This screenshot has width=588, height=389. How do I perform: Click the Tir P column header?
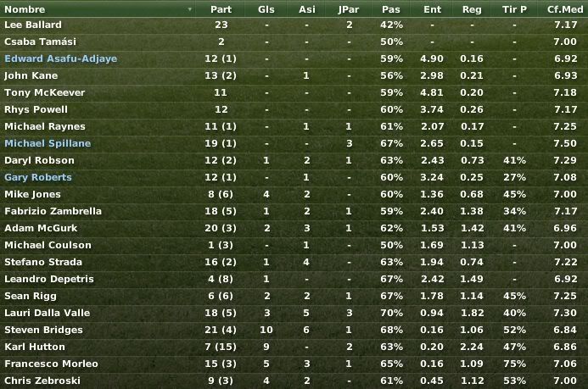point(514,9)
